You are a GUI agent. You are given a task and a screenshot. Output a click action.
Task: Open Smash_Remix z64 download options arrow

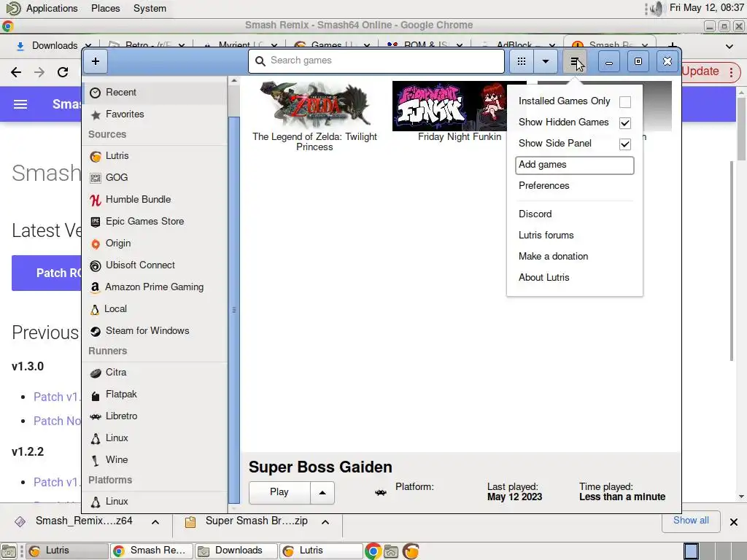tap(155, 522)
